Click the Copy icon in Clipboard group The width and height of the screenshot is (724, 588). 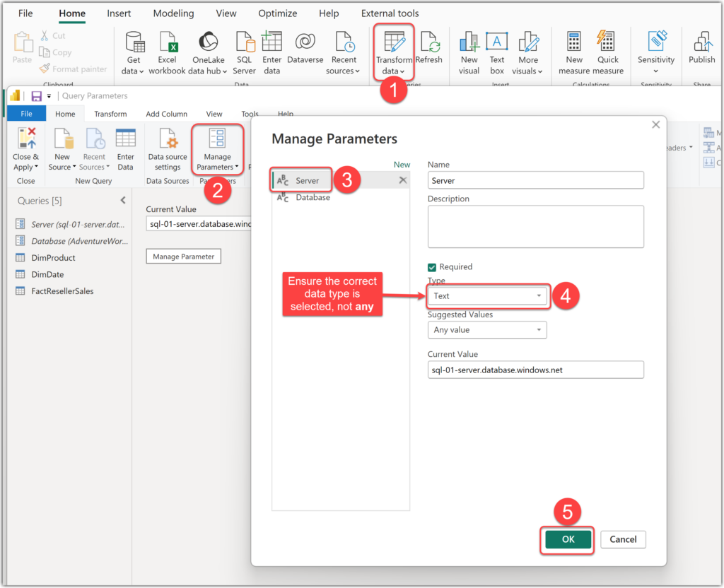45,52
